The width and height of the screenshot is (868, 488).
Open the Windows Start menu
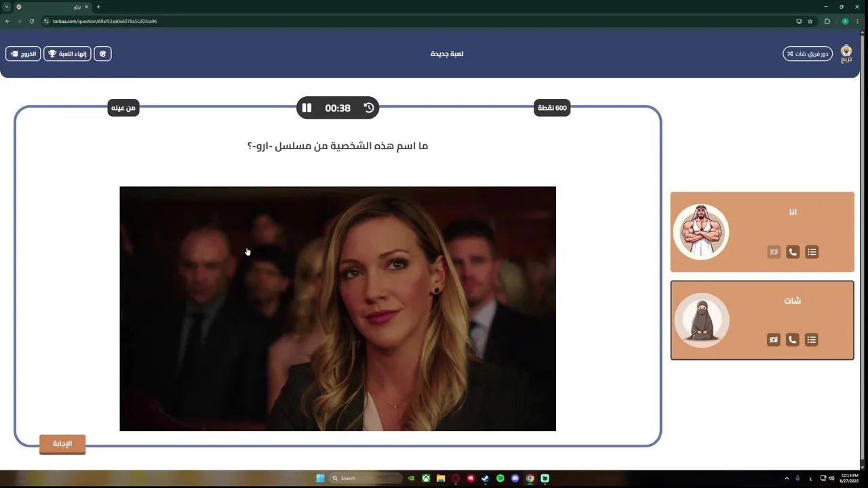tap(320, 478)
